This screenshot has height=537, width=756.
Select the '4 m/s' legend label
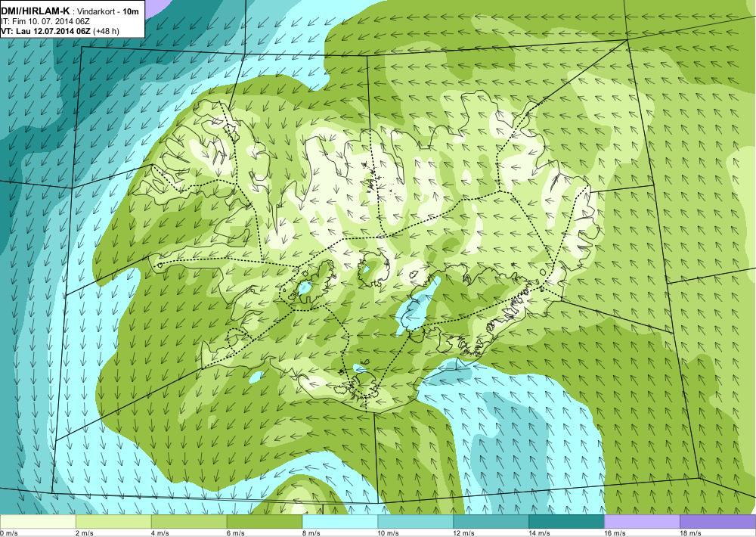click(x=160, y=533)
